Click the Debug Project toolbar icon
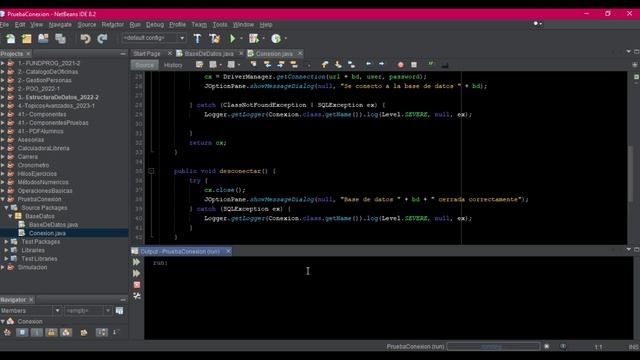Image resolution: width=640 pixels, height=360 pixels. [x=254, y=38]
